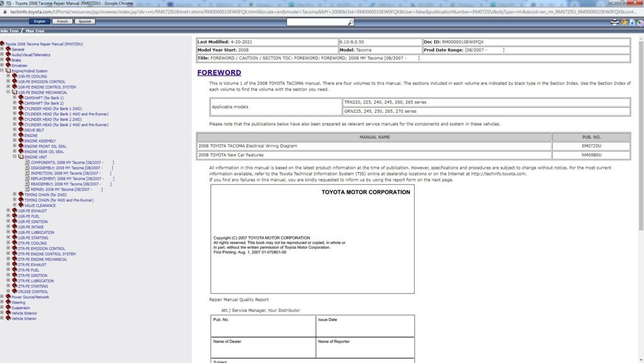Image resolution: width=644 pixels, height=363 pixels.
Task: Open ENGINE REAR OIL SEAL item
Action: click(44, 152)
